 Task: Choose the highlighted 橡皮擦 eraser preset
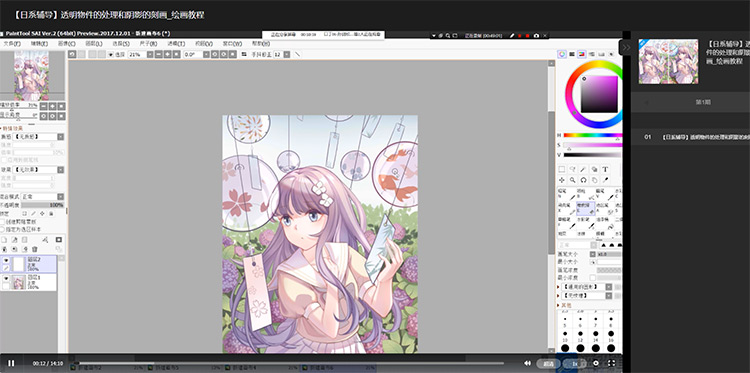[x=585, y=208]
